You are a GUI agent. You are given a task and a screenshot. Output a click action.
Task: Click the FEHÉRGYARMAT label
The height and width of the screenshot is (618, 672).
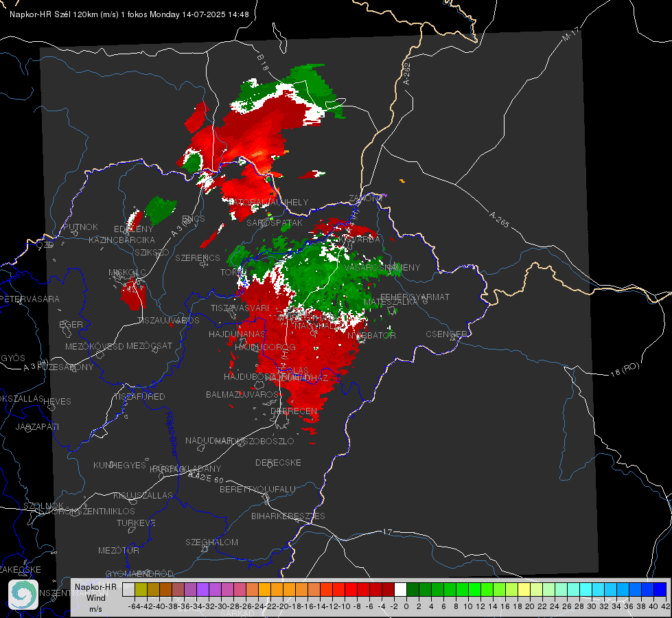[415, 297]
